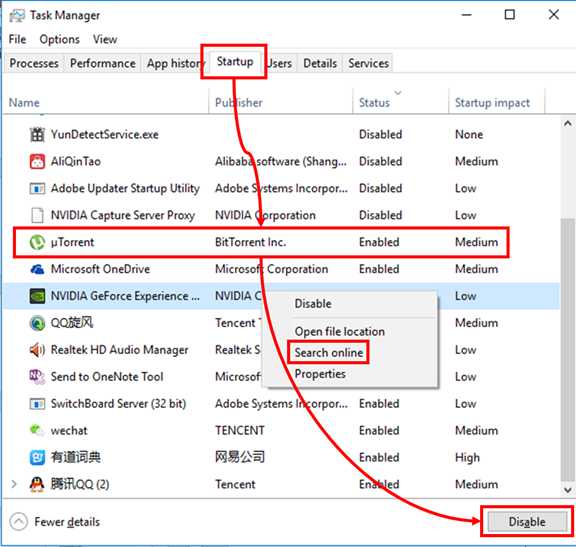Click the Microsoft OneDrive cloud icon
Viewport: 576px width, 547px height.
click(37, 269)
